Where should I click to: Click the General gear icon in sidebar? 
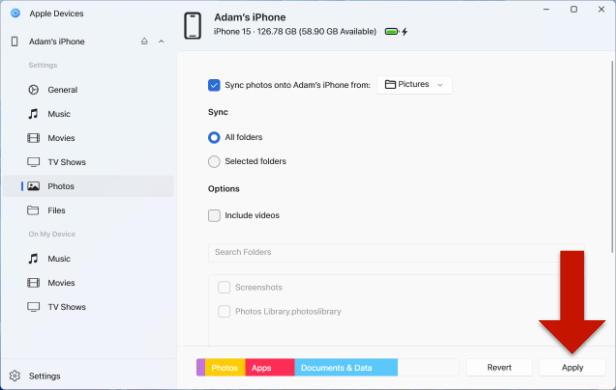coord(33,90)
